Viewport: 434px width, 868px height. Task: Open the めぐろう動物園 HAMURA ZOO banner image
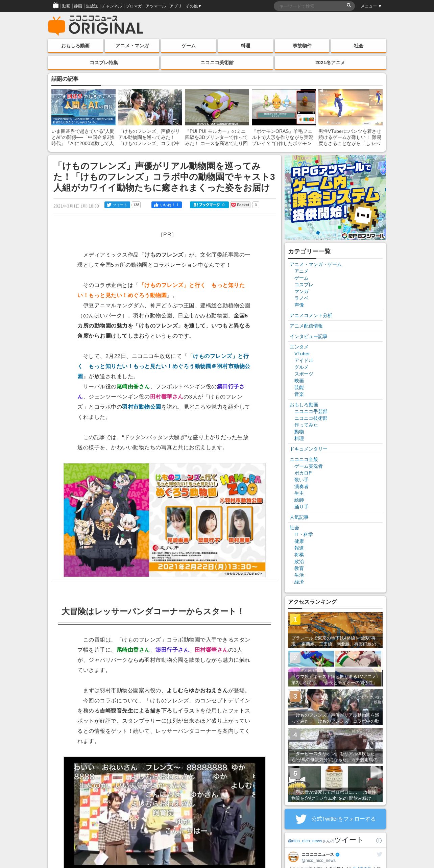point(165,520)
